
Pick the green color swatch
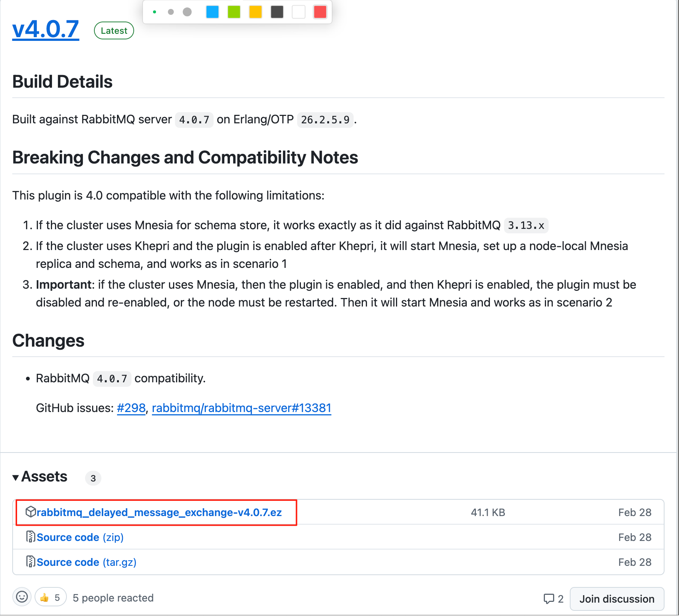(x=234, y=12)
